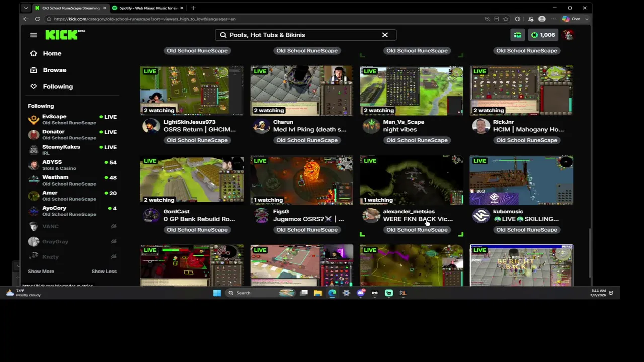Open Browse in the sidebar
The height and width of the screenshot is (362, 644).
pos(54,70)
